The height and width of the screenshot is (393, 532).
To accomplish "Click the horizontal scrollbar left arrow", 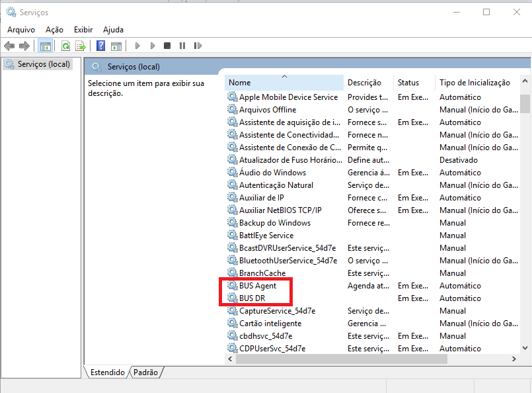I will [230, 359].
